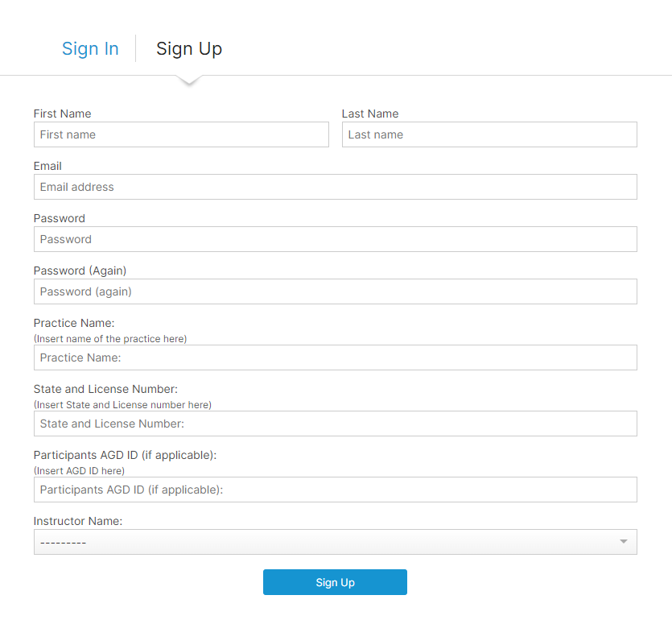Click the "Last Name" label text
Viewport: 672px width, 620px height.
[x=370, y=114]
